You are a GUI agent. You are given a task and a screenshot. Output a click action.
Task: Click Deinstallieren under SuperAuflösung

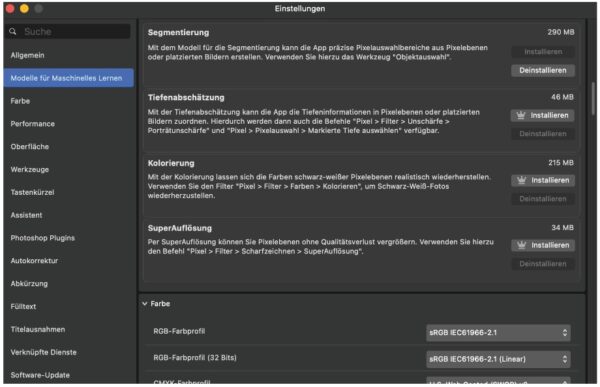point(543,264)
